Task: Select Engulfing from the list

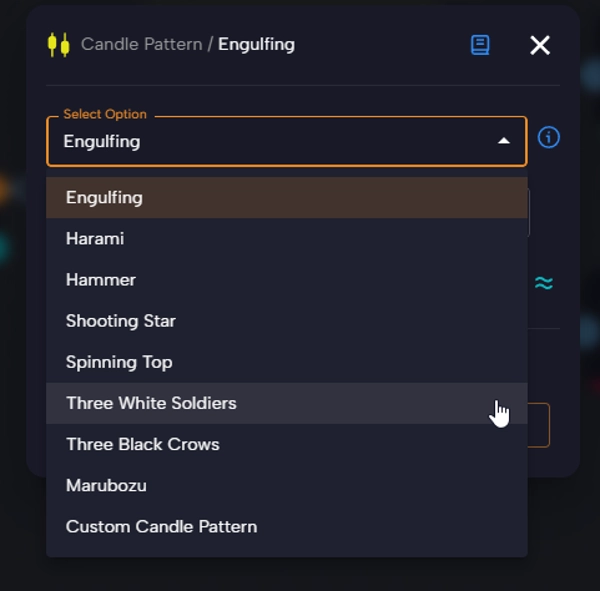Action: click(x=105, y=197)
